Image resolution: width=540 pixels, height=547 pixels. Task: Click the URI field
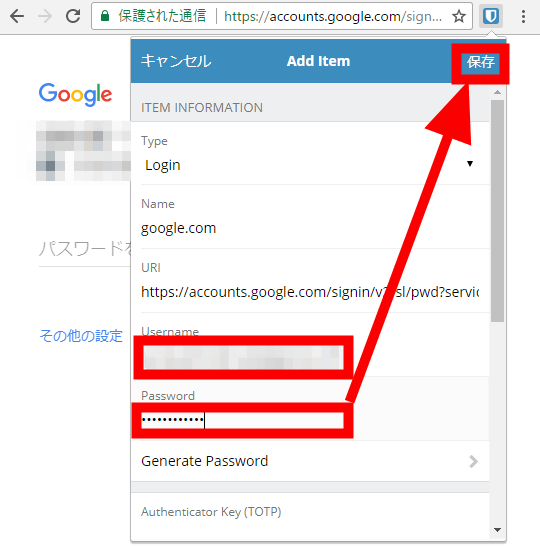310,292
